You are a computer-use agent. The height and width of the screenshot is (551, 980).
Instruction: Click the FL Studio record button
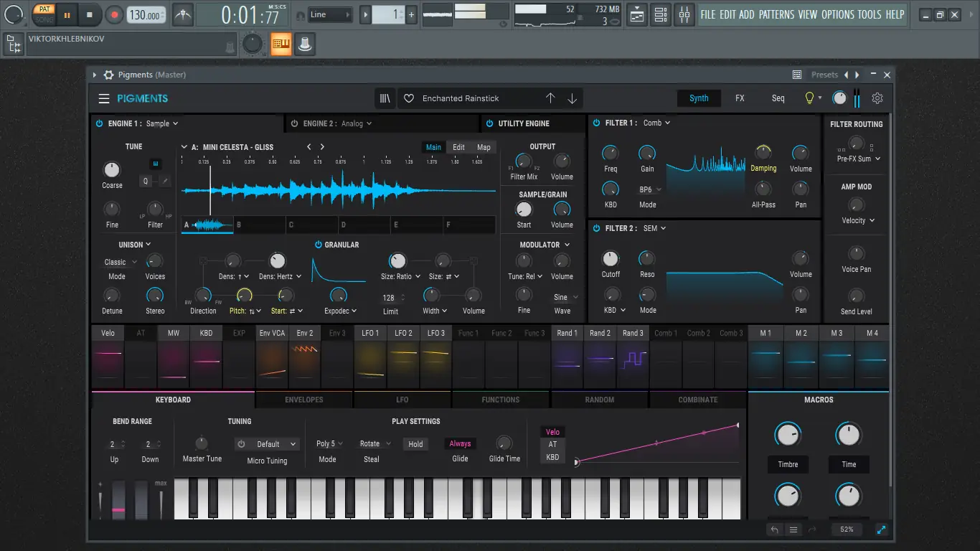(114, 14)
